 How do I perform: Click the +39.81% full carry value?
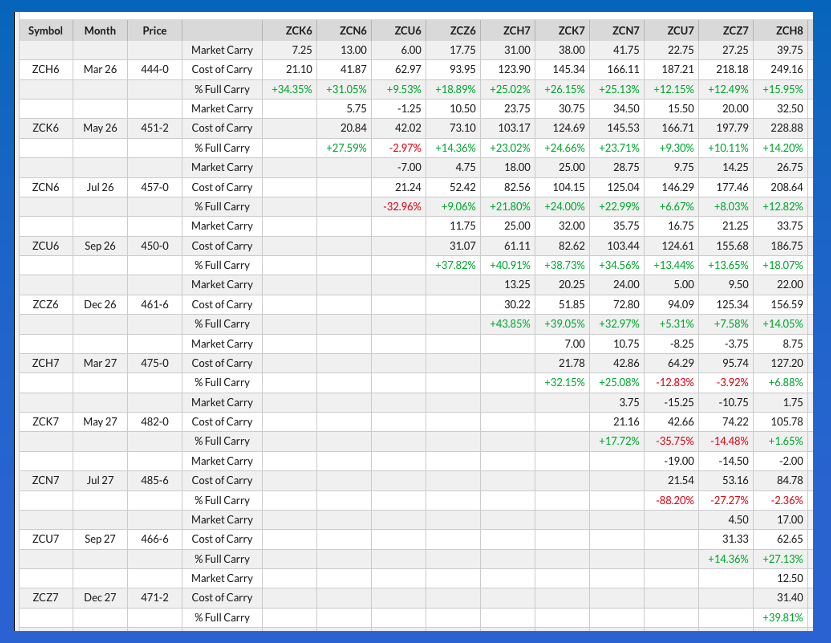[782, 618]
